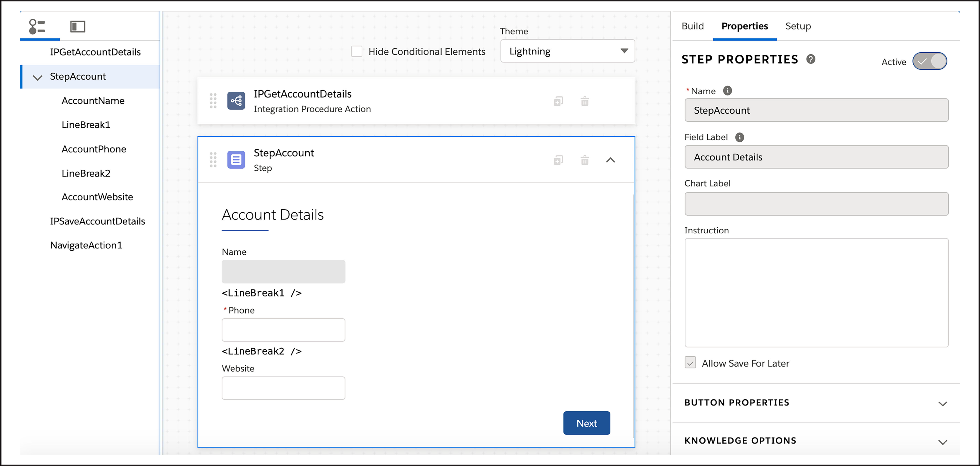Open the Theme dropdown
This screenshot has height=466, width=980.
(x=567, y=51)
